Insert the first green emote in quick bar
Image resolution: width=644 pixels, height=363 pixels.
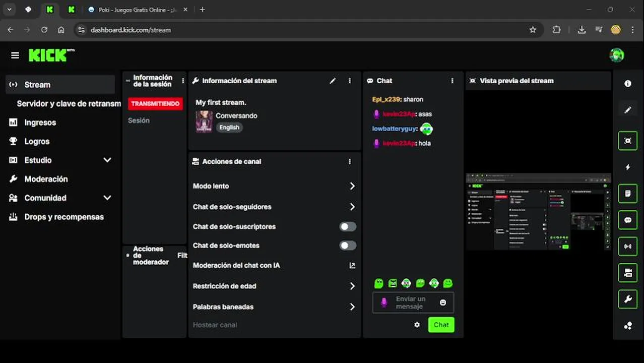point(379,283)
